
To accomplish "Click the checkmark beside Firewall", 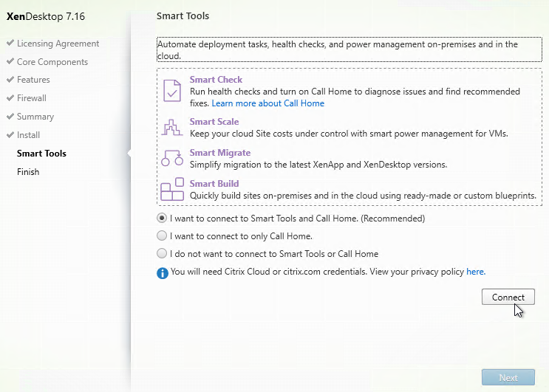I will (10, 98).
